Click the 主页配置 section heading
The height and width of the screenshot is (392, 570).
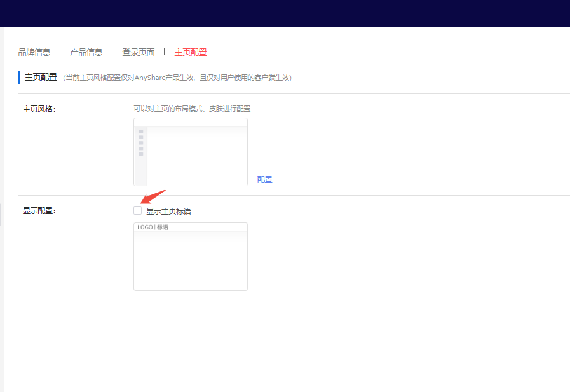(x=39, y=76)
